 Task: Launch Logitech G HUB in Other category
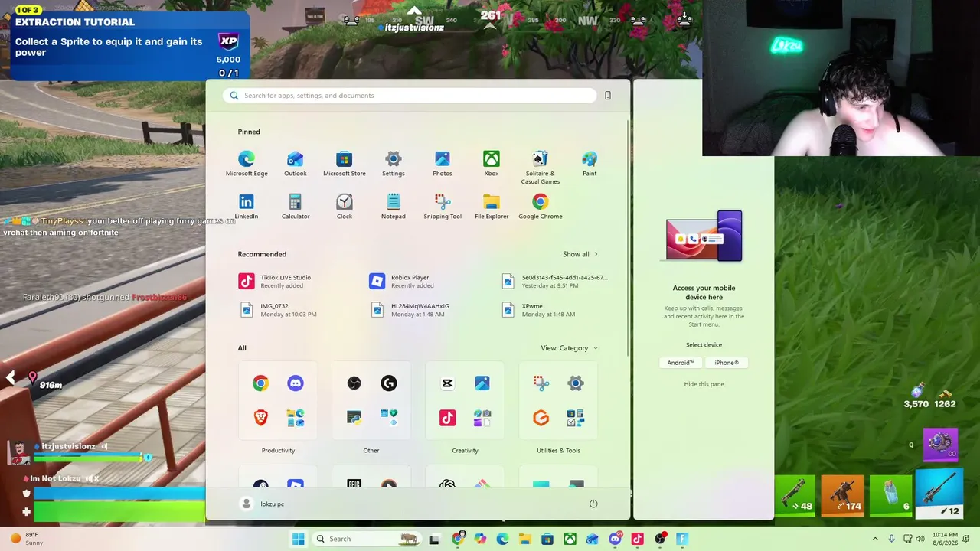pyautogui.click(x=389, y=383)
